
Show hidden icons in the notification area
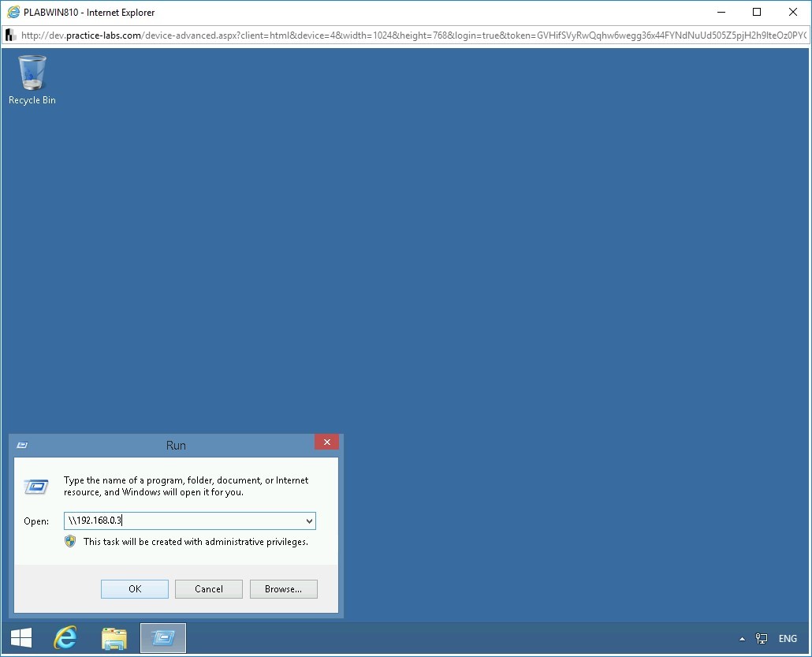742,639
